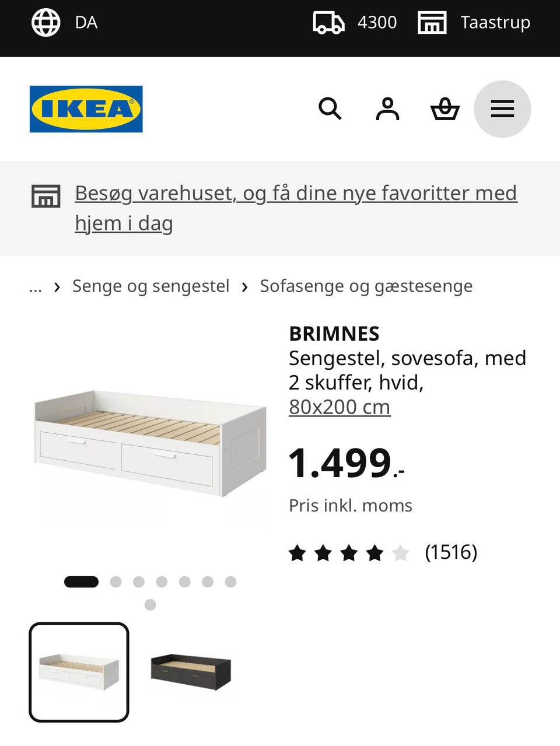Viewport: 560px width, 746px height.
Task: Click the store icon in the banner
Action: 45,197
